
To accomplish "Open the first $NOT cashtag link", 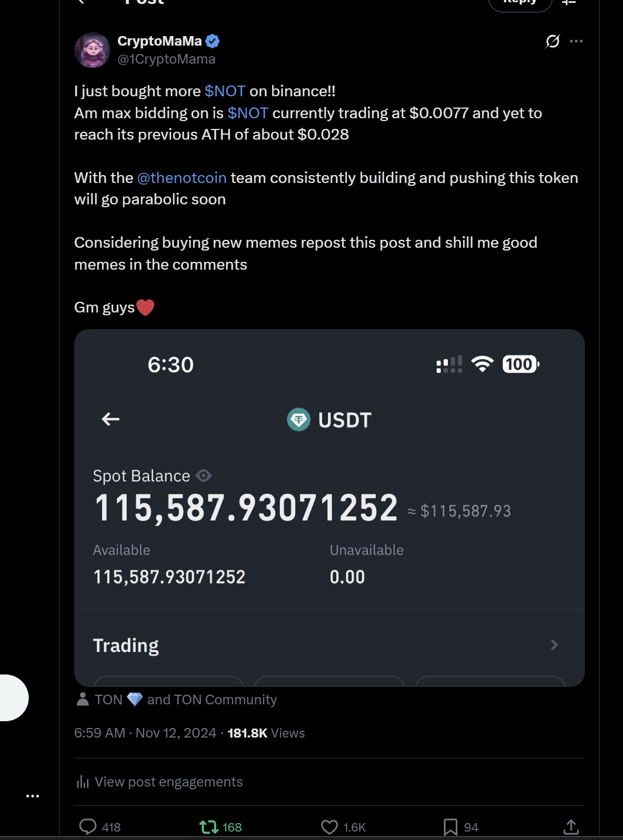I will [225, 91].
